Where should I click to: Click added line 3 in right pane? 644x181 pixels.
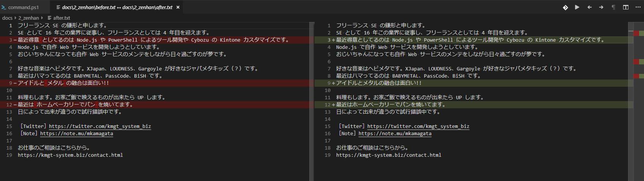470,40
